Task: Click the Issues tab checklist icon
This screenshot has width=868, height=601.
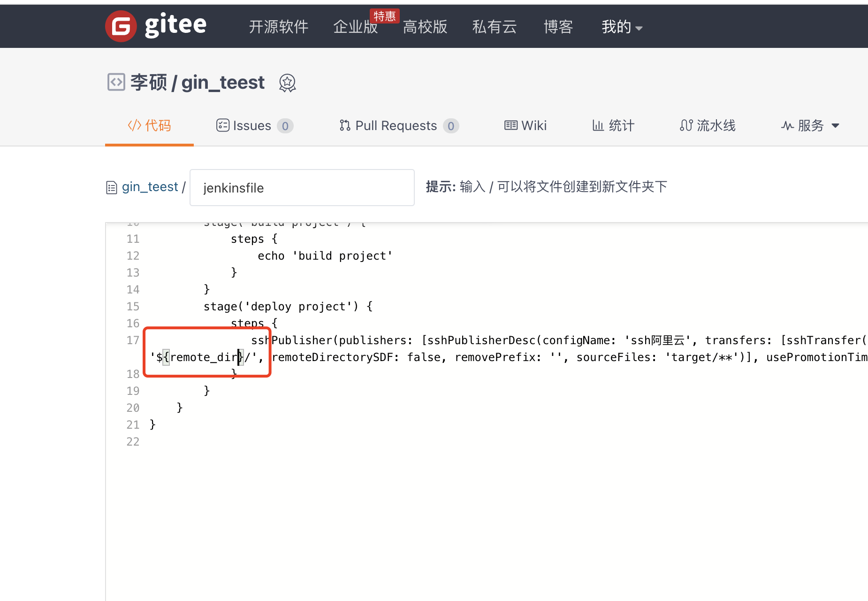Action: (222, 125)
